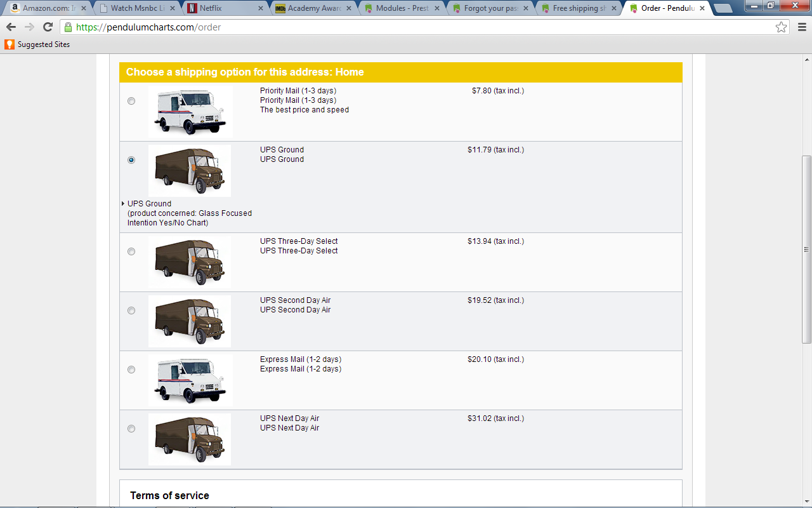
Task: Click the $13.94 (tax incl.) price
Action: pos(495,241)
